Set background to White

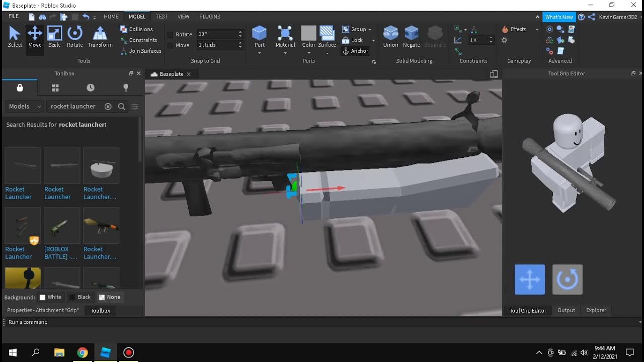click(x=50, y=297)
